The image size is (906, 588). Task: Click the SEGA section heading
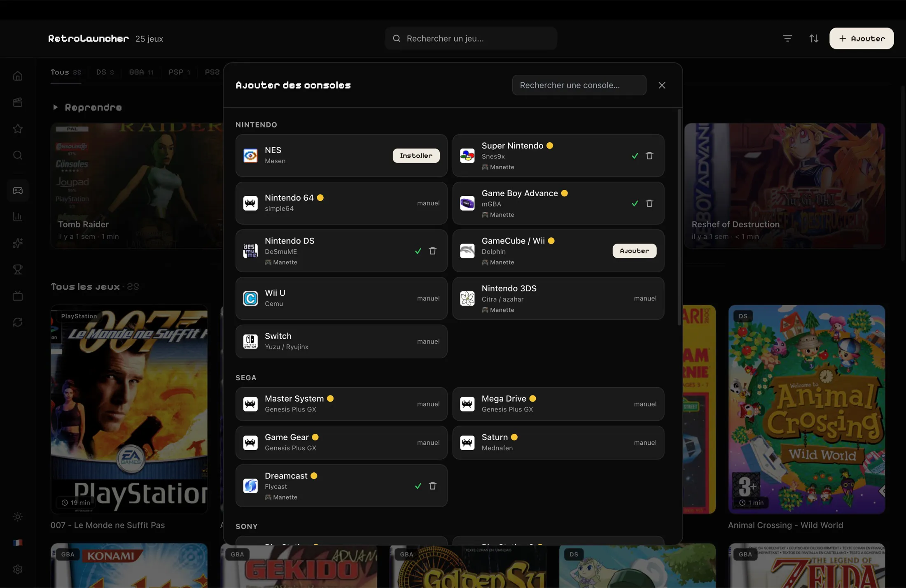click(246, 378)
